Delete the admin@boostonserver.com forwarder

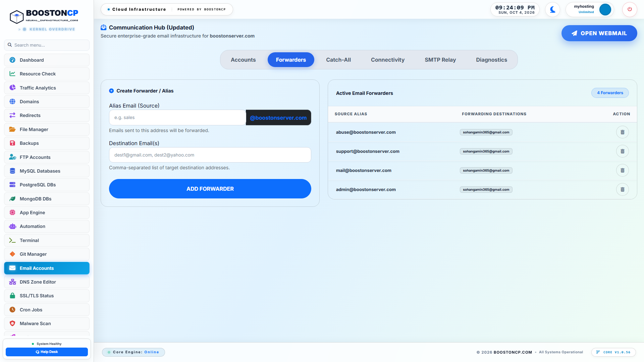[x=622, y=189]
